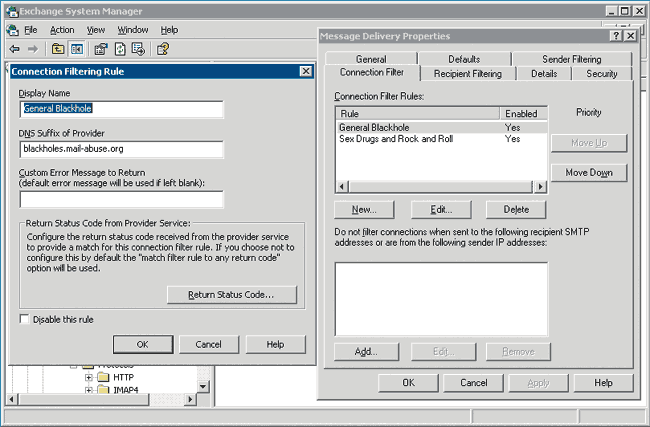Check the 'Disable this rule' checkbox
The height and width of the screenshot is (427, 650).
[x=25, y=319]
